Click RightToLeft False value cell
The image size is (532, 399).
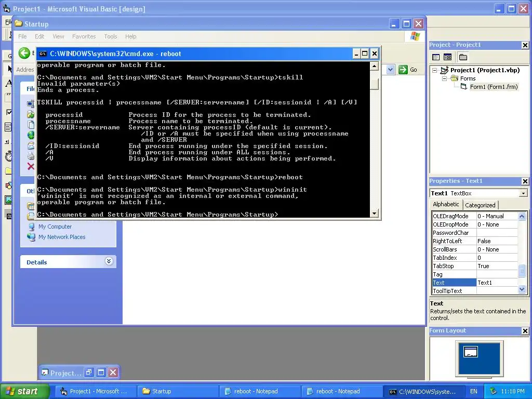tap(497, 241)
